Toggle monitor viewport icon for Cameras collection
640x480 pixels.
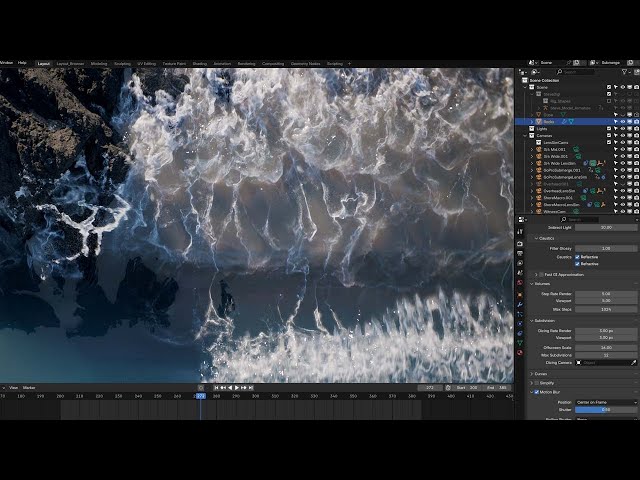pyautogui.click(x=630, y=136)
